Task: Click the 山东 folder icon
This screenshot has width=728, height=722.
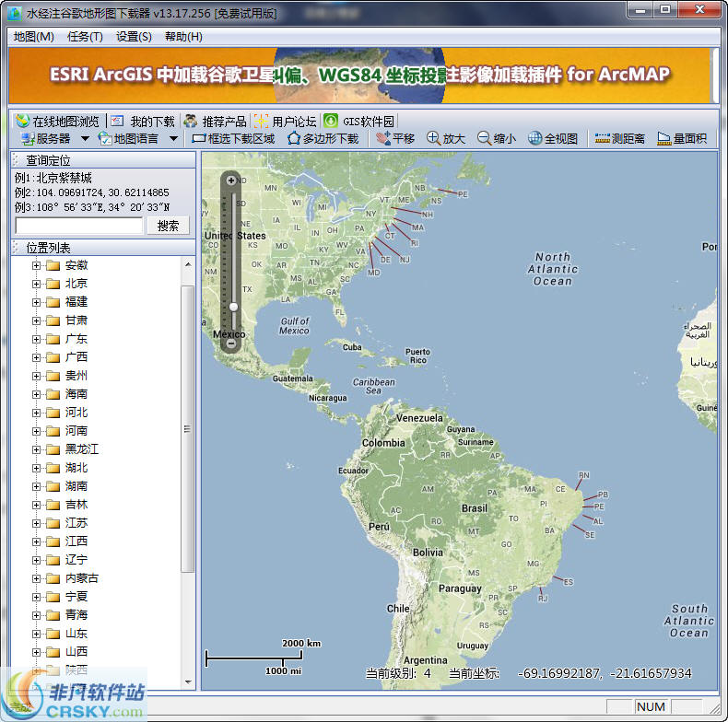Action: coord(53,634)
